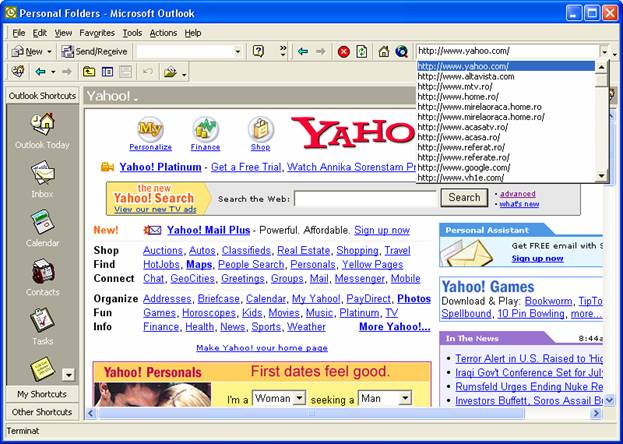Click the Outlook Today toolbar icon
The width and height of the screenshot is (623, 444).
coord(18,72)
